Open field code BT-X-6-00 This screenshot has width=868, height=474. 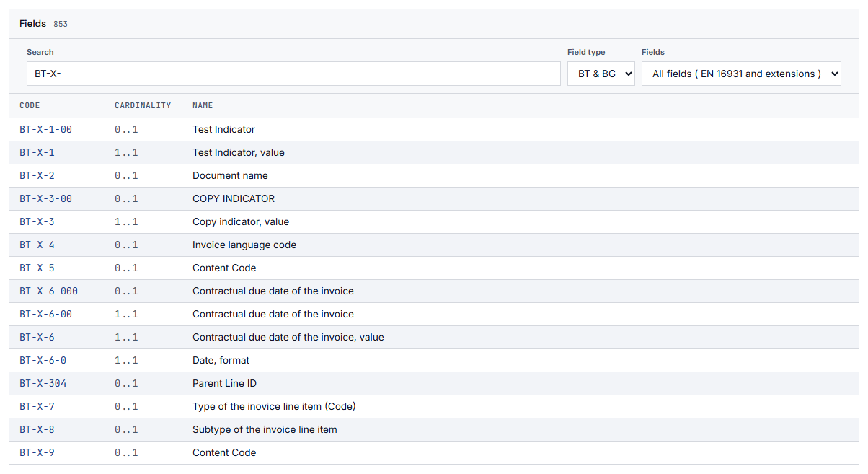coord(45,315)
